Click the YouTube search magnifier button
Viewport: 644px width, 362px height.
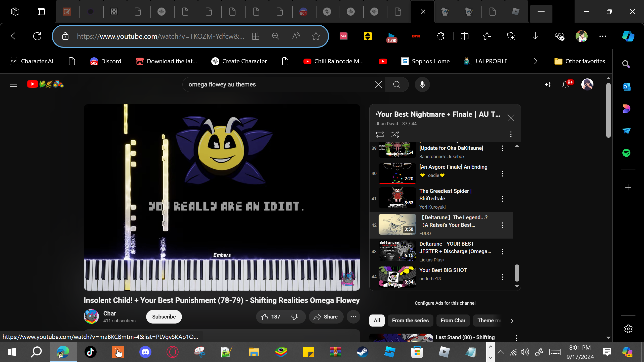[396, 84]
